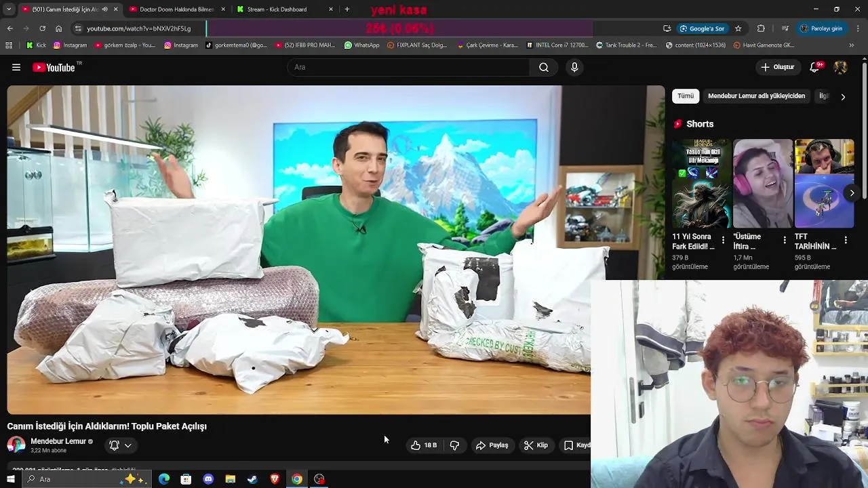Click the '3,22 Mn abone' subscriber count
868x488 pixels.
click(x=49, y=451)
